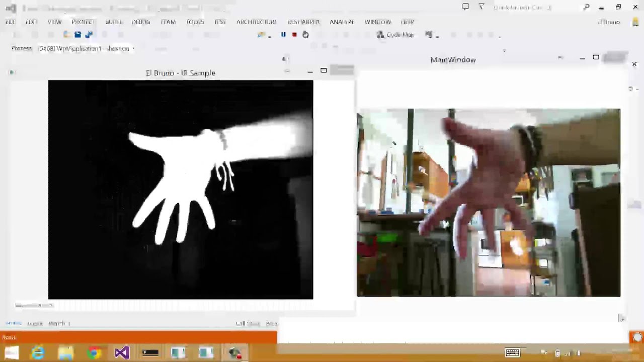Image resolution: width=644 pixels, height=362 pixels.
Task: Maximize the El Bruno - IR Sample window
Action: [x=324, y=71]
